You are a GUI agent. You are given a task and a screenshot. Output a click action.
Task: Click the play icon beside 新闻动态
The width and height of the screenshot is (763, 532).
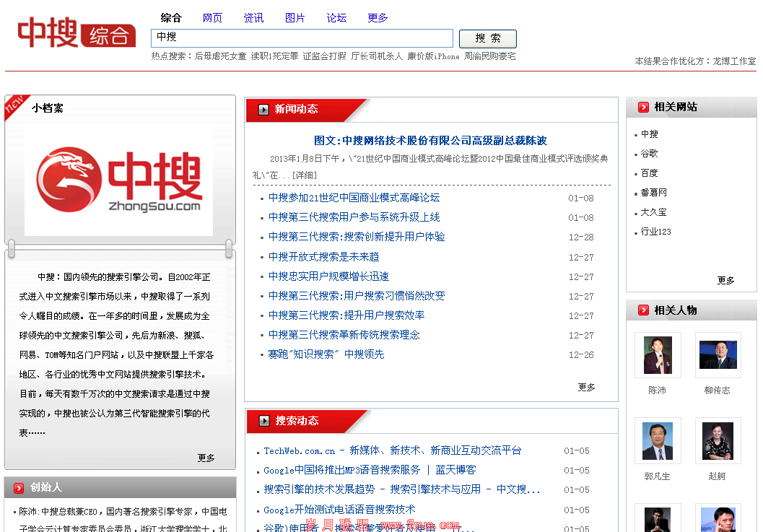pyautogui.click(x=263, y=110)
